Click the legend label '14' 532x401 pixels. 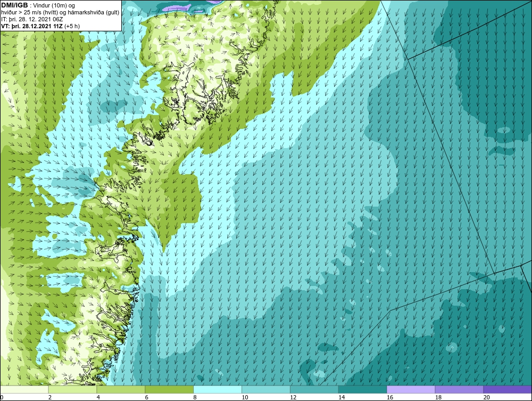(x=342, y=397)
